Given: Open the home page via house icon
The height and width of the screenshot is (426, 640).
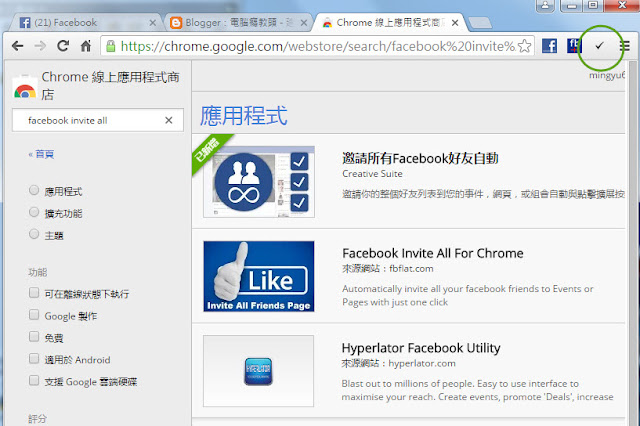Looking at the screenshot, I should click(x=86, y=46).
